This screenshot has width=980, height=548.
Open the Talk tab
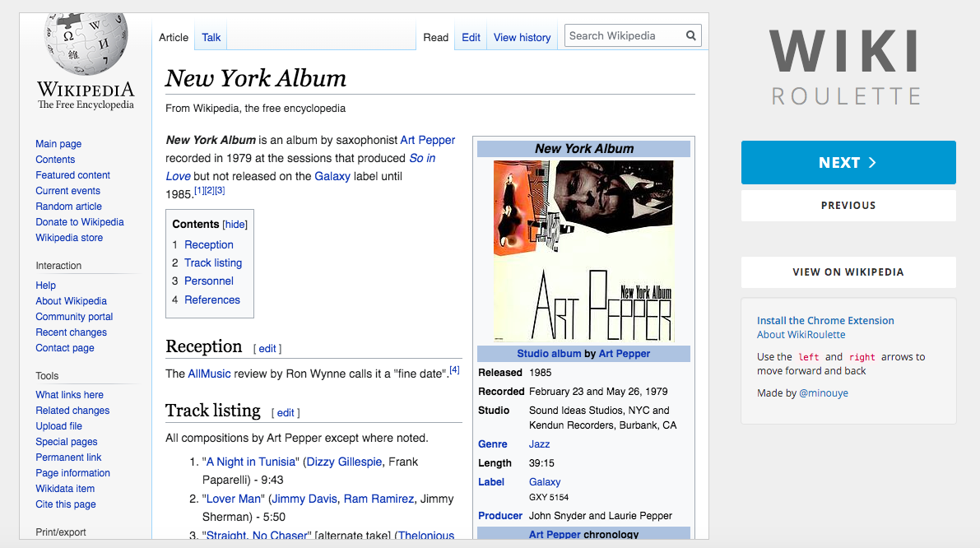coord(211,37)
